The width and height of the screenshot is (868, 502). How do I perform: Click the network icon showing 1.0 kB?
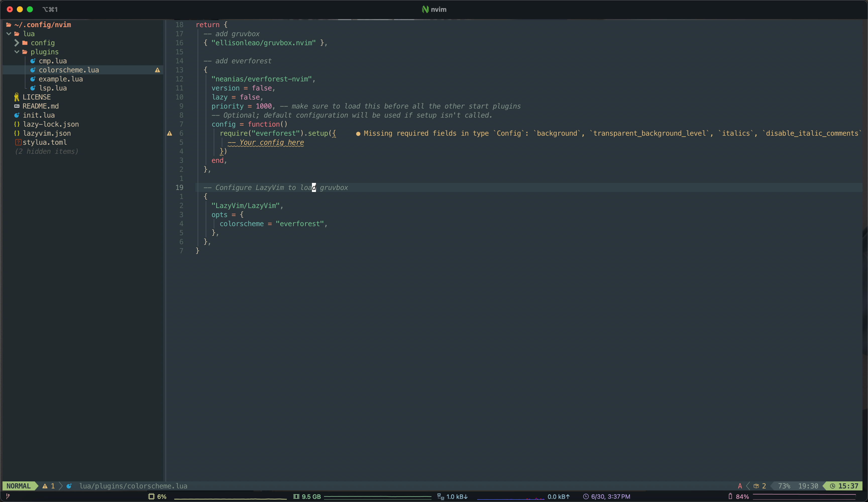440,496
